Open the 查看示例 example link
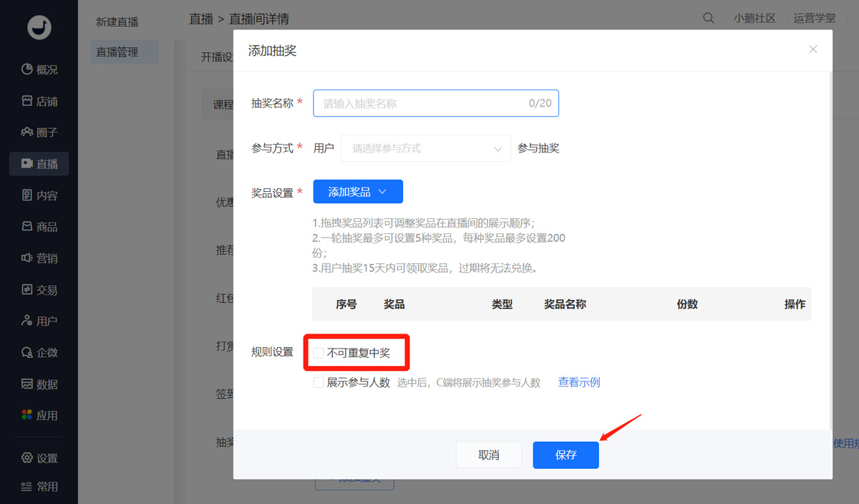The width and height of the screenshot is (859, 504). coord(579,382)
